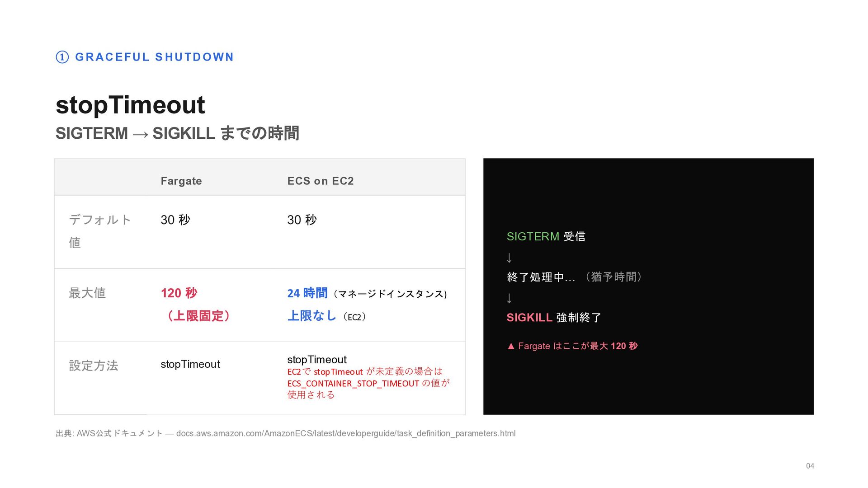
Task: Click the green SIGTERM 受信 text
Action: [546, 236]
